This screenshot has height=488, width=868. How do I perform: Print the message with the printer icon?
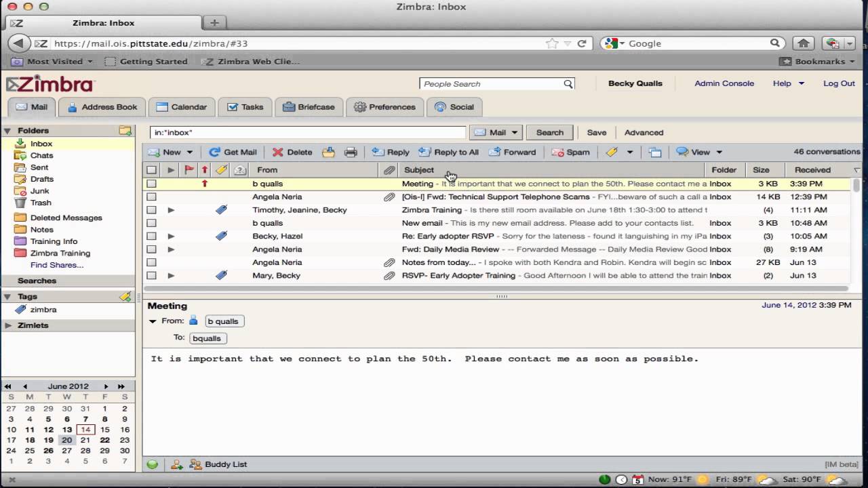[x=351, y=152]
